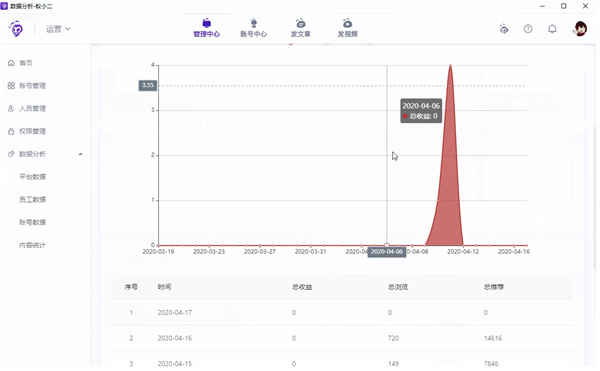Click the app mascot logo at top left
600x371 pixels.
tap(16, 29)
